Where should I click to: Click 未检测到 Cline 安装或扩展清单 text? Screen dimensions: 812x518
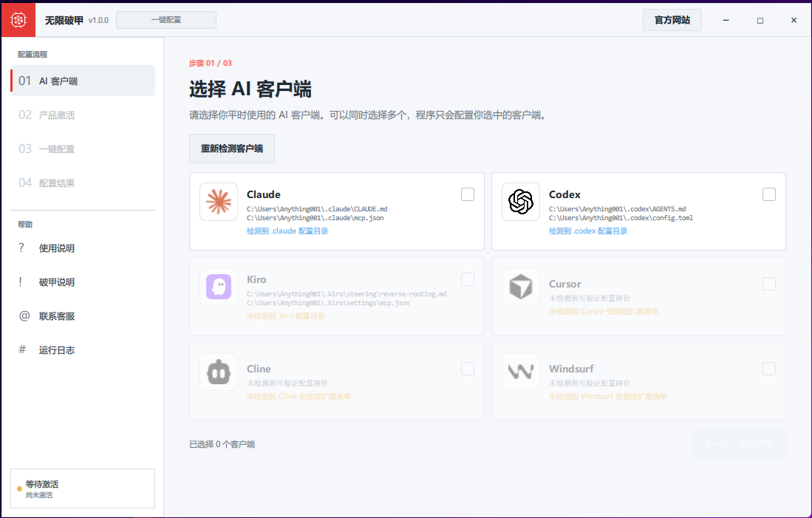point(298,396)
